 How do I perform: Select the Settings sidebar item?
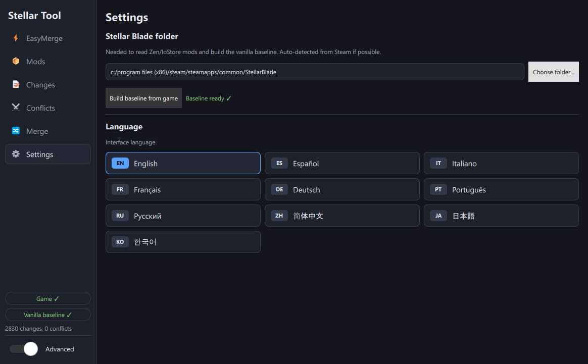(x=48, y=154)
